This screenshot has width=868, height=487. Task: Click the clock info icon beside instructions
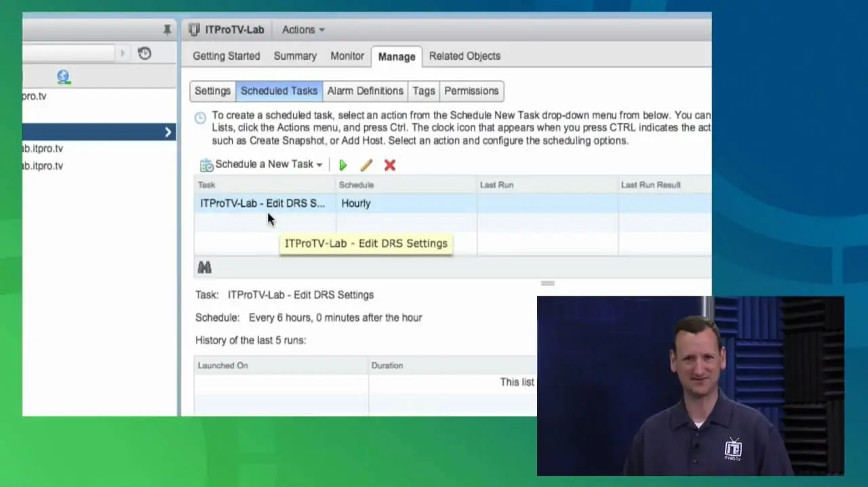[x=200, y=118]
